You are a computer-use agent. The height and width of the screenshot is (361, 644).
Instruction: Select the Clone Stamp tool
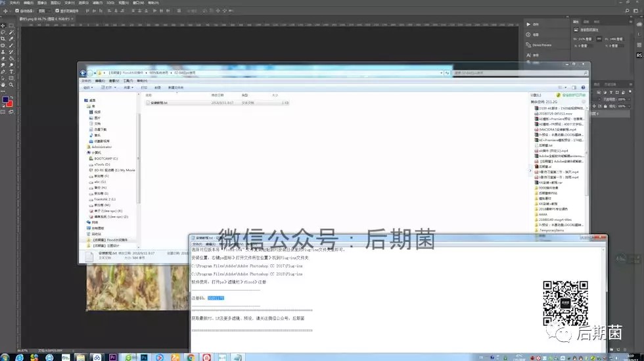pos(3,52)
